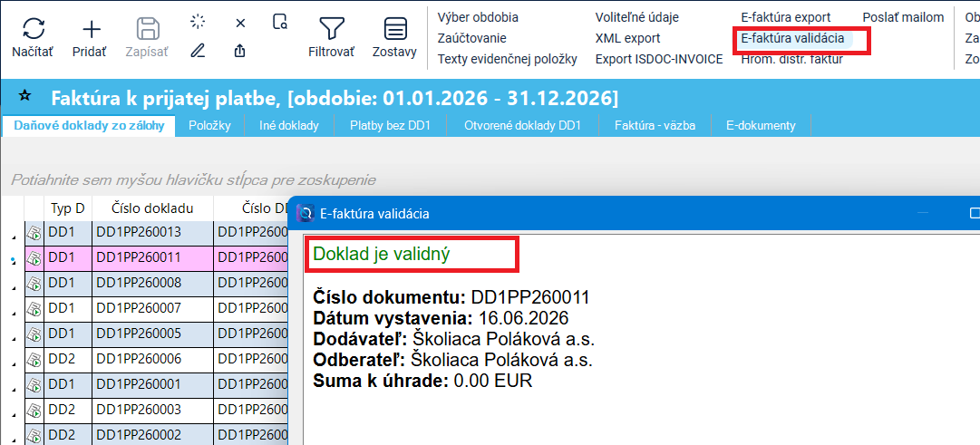This screenshot has width=980, height=445.
Task: Add a new record with Pridať
Action: tap(92, 37)
